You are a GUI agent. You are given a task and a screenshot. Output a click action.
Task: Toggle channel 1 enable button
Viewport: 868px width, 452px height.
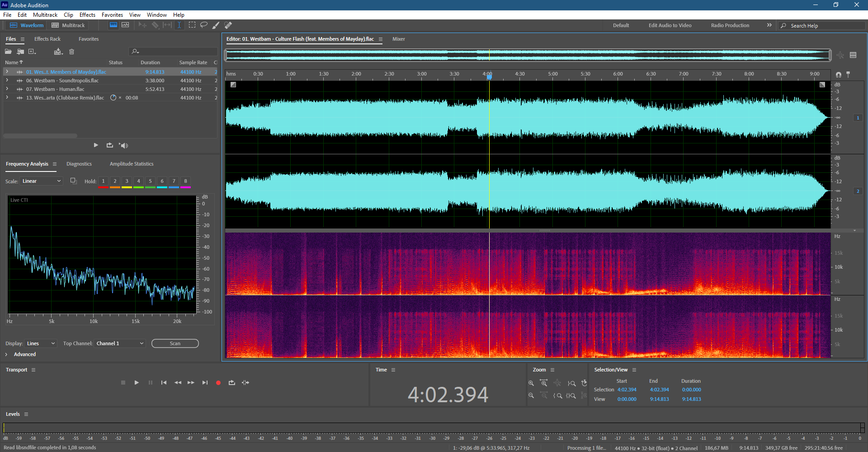(858, 118)
